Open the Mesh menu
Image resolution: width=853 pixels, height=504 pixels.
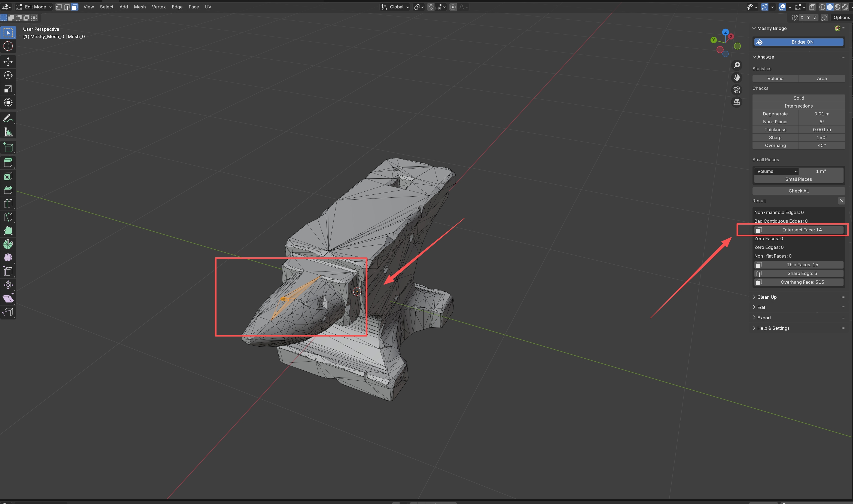tap(140, 7)
